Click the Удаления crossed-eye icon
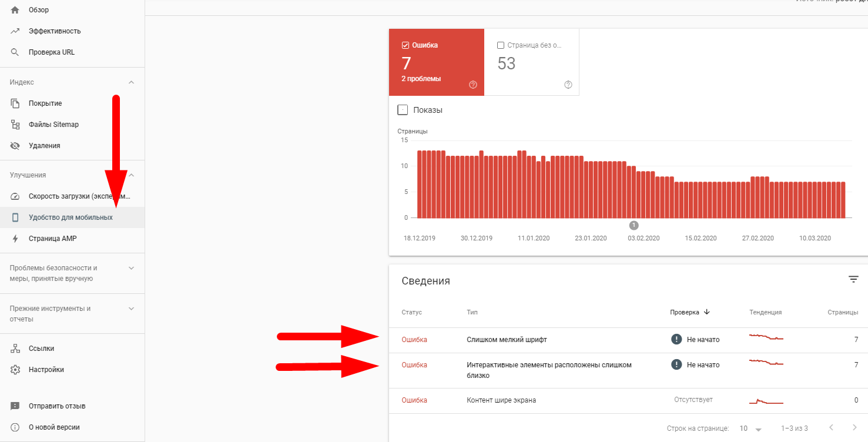This screenshot has height=442, width=868. pos(15,146)
